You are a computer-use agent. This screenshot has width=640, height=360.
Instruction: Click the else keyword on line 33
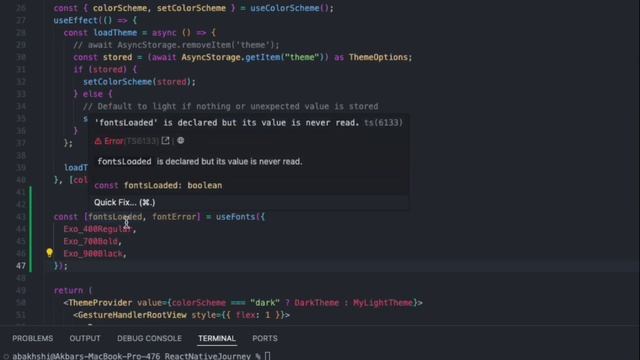pos(93,94)
